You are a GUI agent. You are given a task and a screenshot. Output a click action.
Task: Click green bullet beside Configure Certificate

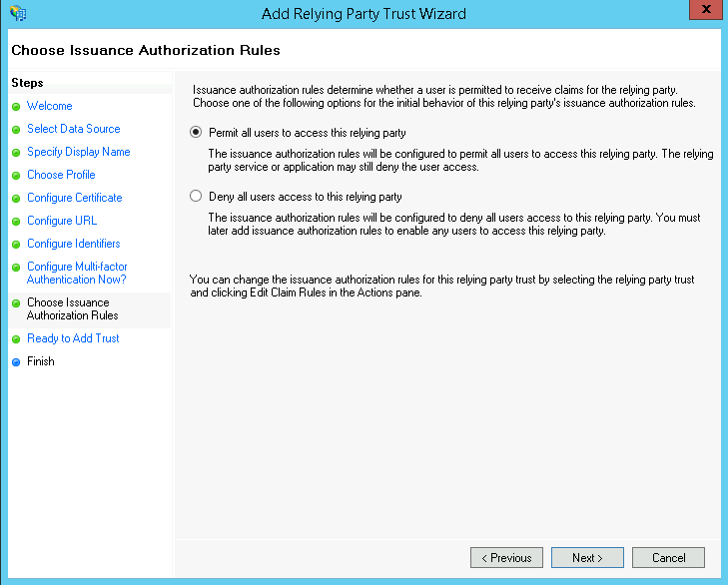16,199
